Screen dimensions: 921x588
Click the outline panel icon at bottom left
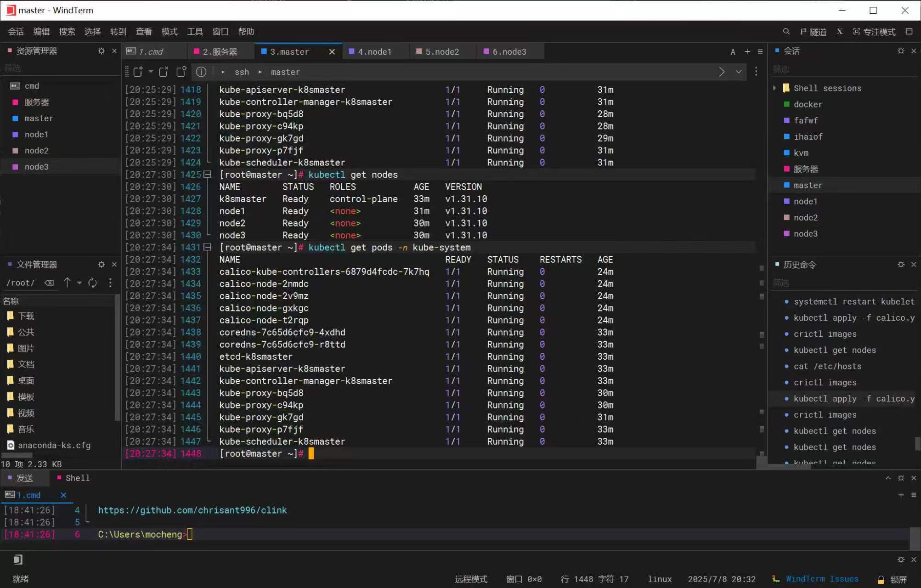pos(17,559)
